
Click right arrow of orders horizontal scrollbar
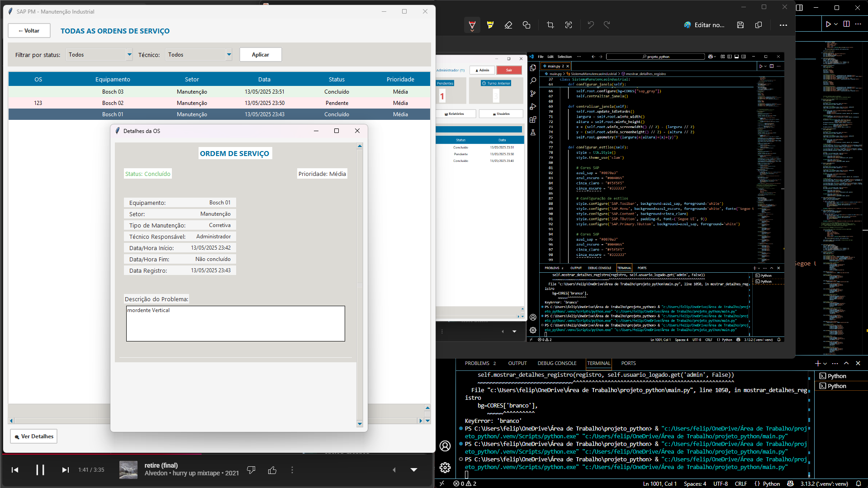(421, 421)
